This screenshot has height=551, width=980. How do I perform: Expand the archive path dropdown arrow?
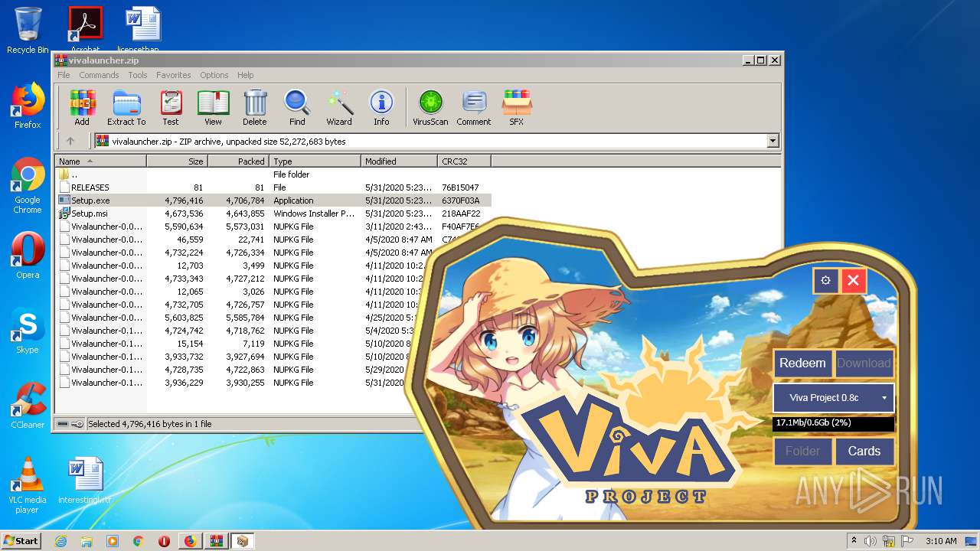[x=773, y=141]
